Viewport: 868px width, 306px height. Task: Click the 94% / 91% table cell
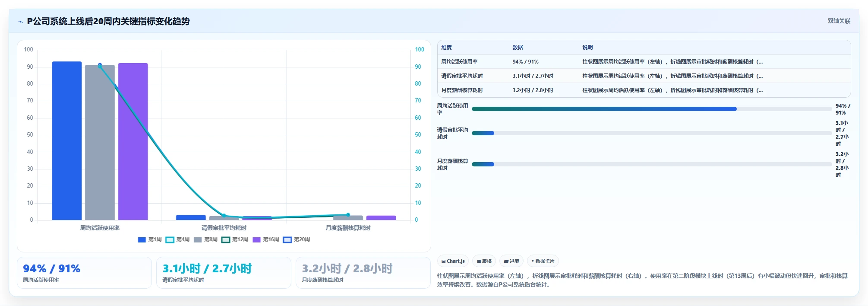(x=525, y=62)
